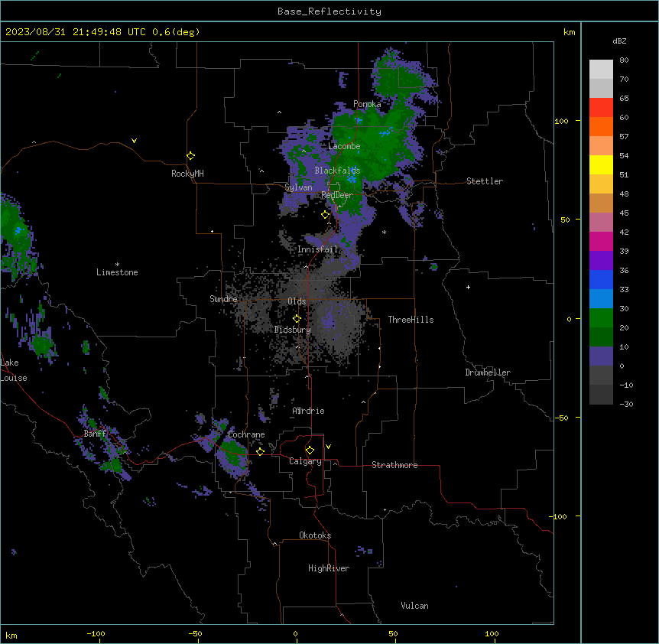Click the Limestone label

pos(117,272)
